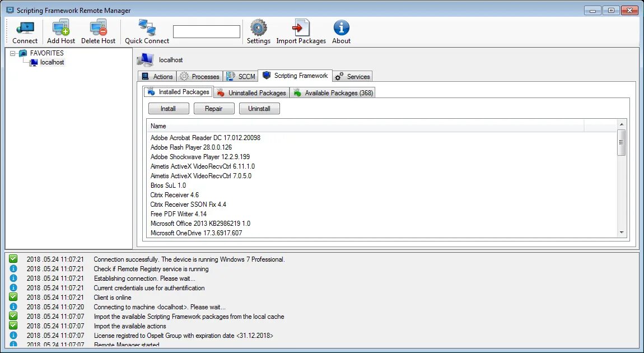The height and width of the screenshot is (353, 644).
Task: Click the Add Host icon
Action: click(x=61, y=28)
